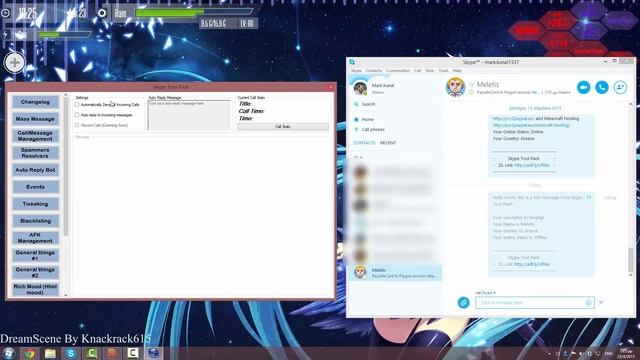
Task: Open View menu in Skype
Action: coord(430,71)
